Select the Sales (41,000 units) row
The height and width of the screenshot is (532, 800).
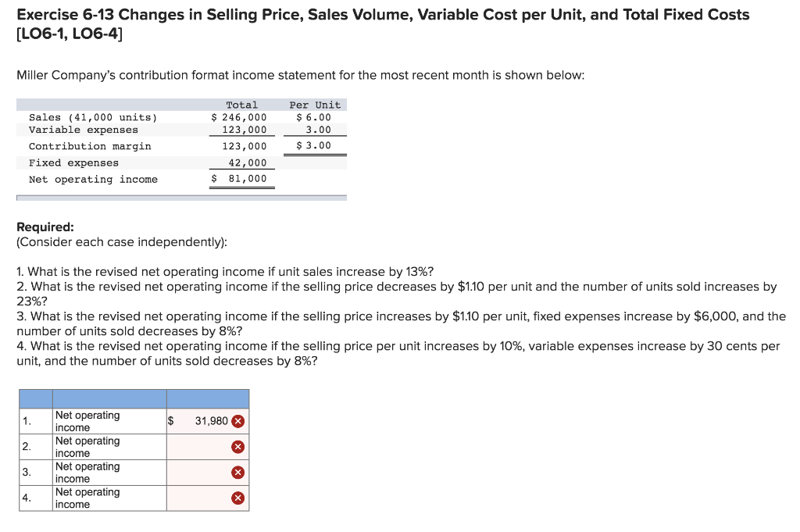[x=94, y=116]
